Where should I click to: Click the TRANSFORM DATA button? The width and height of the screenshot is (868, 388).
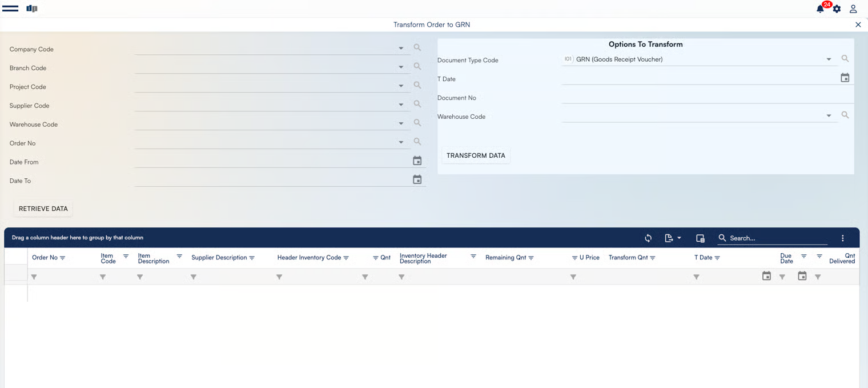click(x=476, y=155)
